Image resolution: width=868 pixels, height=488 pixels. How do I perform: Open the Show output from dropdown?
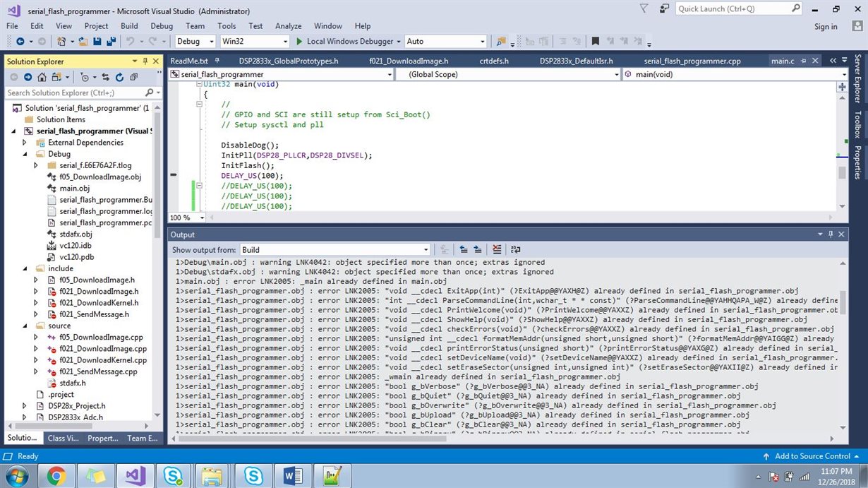click(424, 249)
